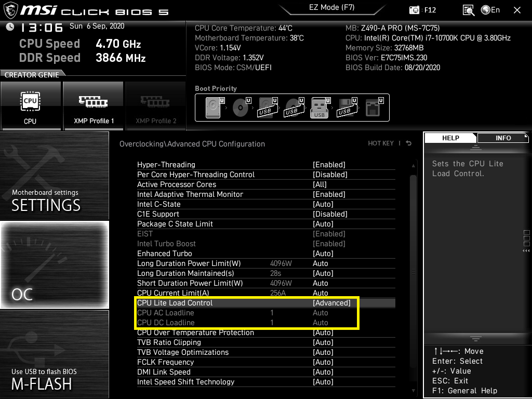Select the greyed Intel Turbo Boost row

(266, 244)
